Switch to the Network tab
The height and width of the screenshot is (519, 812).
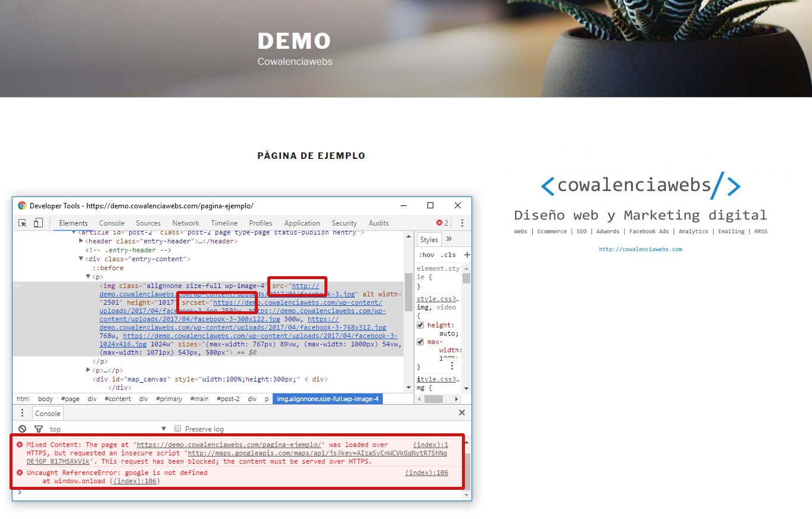coord(186,223)
